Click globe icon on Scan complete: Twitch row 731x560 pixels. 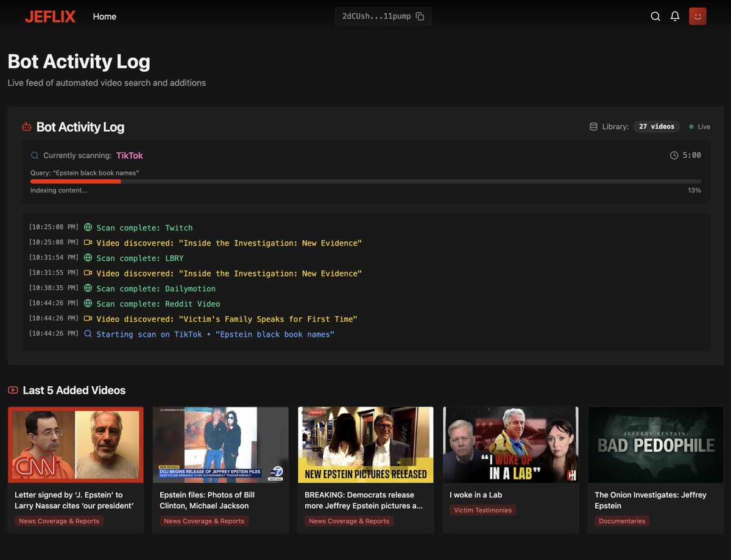click(88, 227)
